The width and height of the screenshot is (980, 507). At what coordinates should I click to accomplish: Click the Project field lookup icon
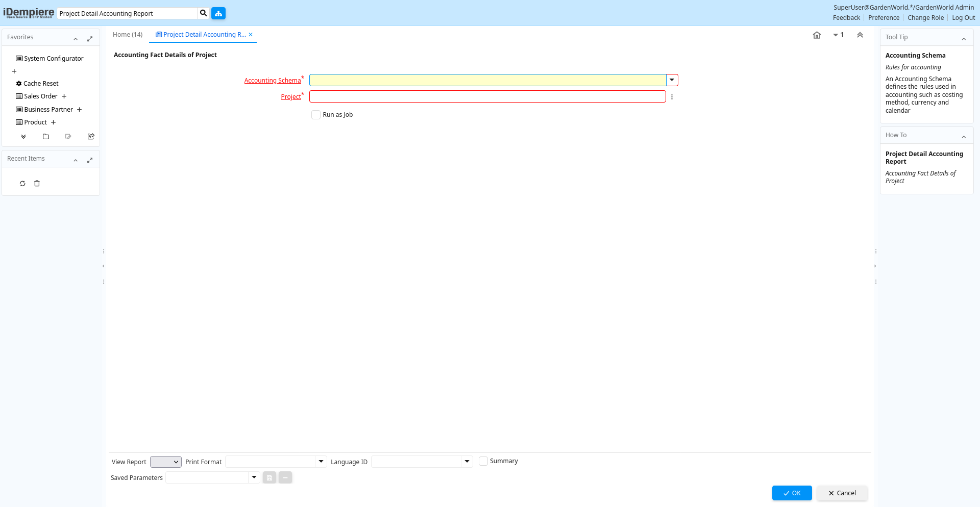[x=672, y=97]
